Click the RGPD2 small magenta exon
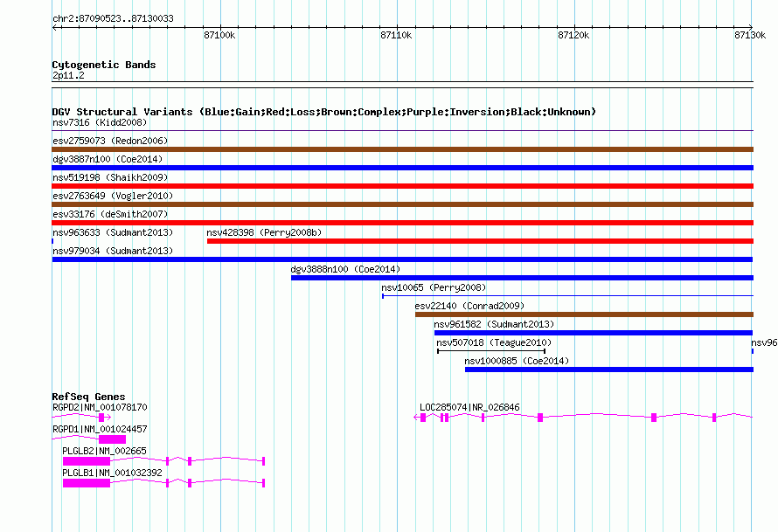The height and width of the screenshot is (532, 778). (x=101, y=418)
